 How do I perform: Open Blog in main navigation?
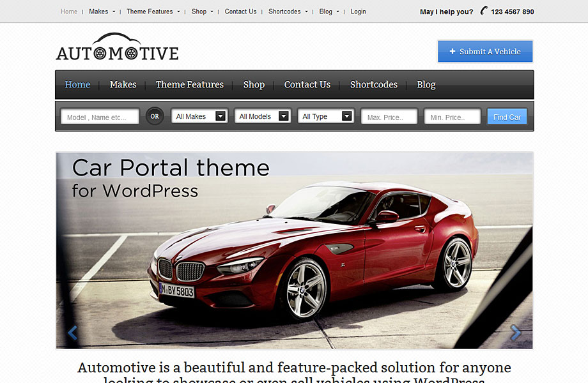pyautogui.click(x=426, y=85)
